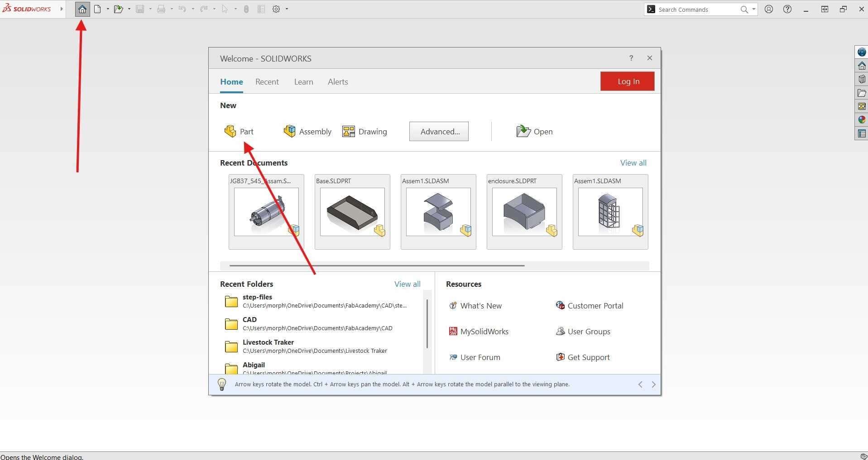Open the Custom Properties task pane tab
Screen dimensions: 868x460
[x=862, y=133]
